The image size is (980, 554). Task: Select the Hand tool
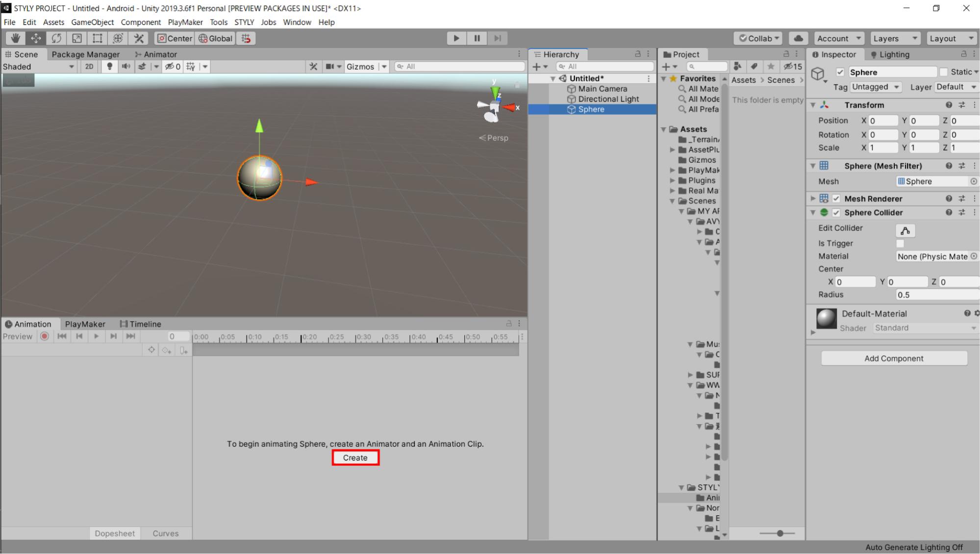(x=15, y=38)
